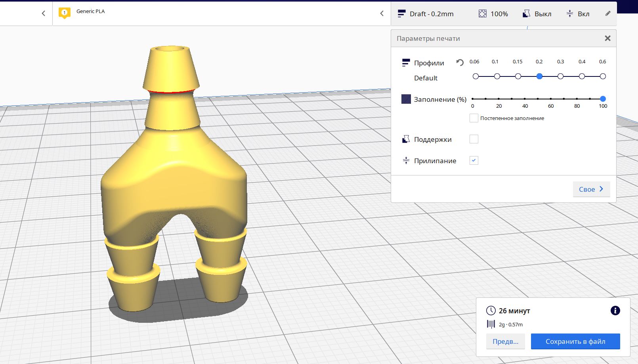Click the yellow extruder 1 material icon
This screenshot has height=364, width=638.
[x=64, y=13]
